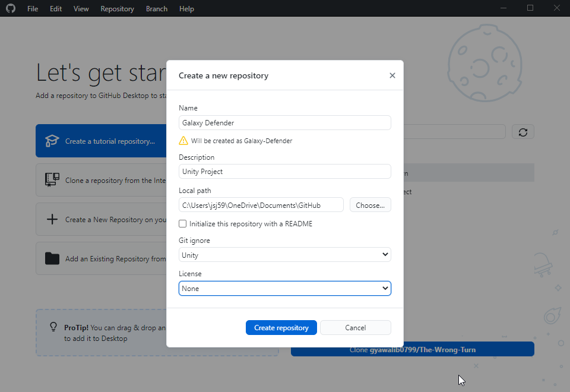Open the License dropdown showing None
Screen dimensions: 570x392
[284, 288]
